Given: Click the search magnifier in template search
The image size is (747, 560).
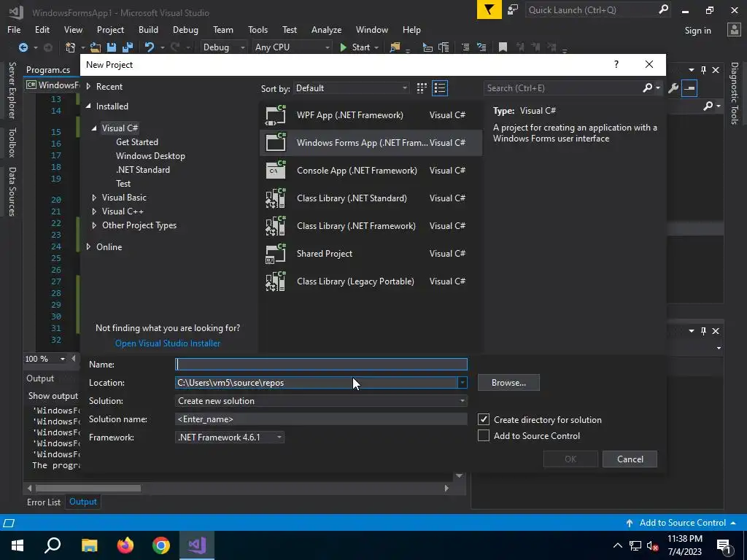Looking at the screenshot, I should click(x=647, y=87).
